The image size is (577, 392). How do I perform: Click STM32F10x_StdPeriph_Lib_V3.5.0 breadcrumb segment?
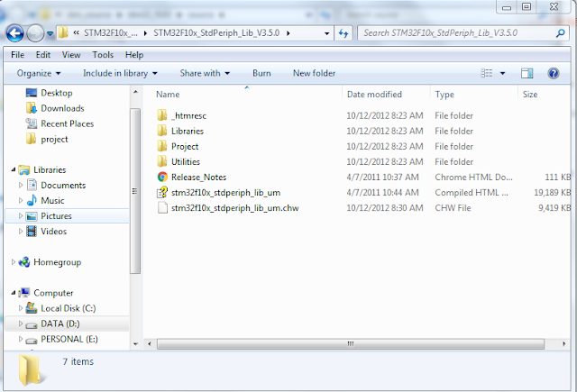(x=216, y=33)
